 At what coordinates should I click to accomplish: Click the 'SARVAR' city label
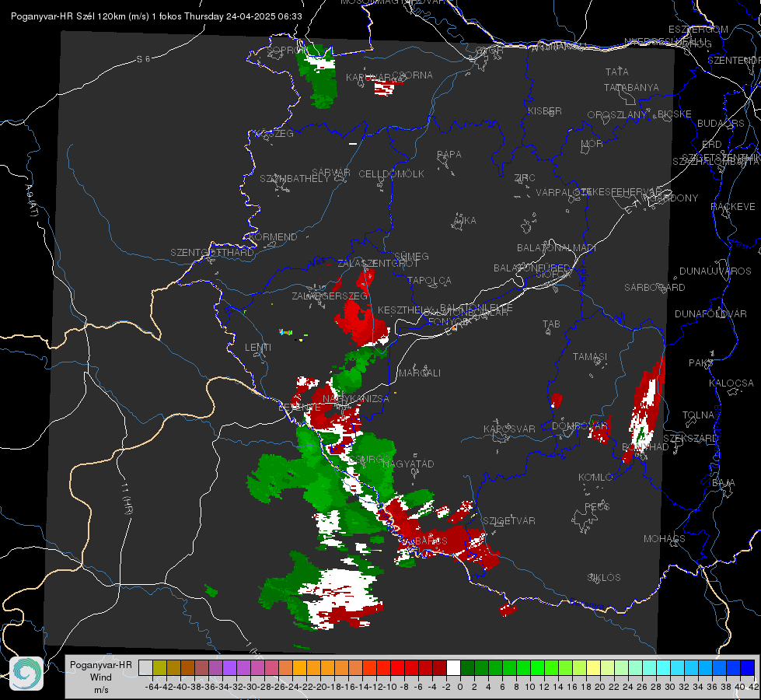tap(331, 173)
